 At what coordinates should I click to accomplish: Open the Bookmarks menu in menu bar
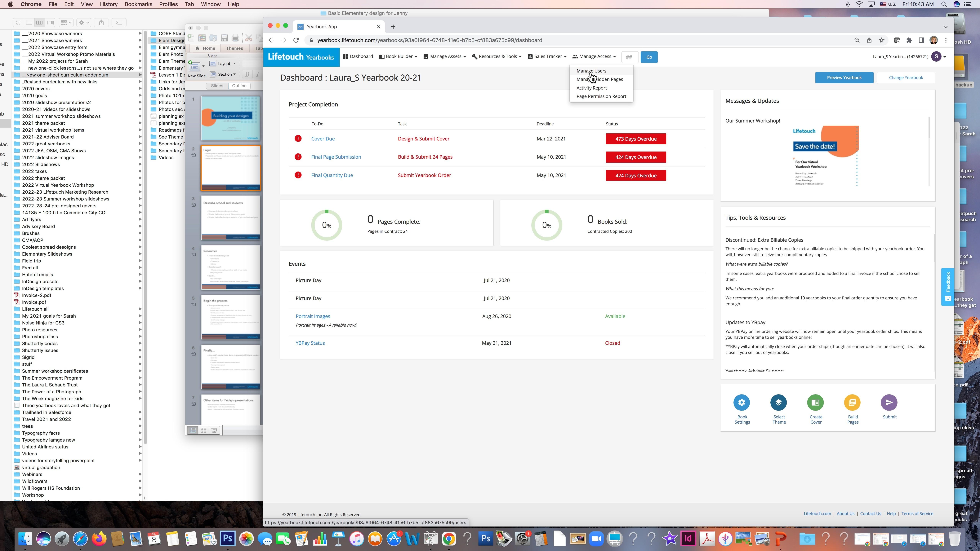[138, 4]
